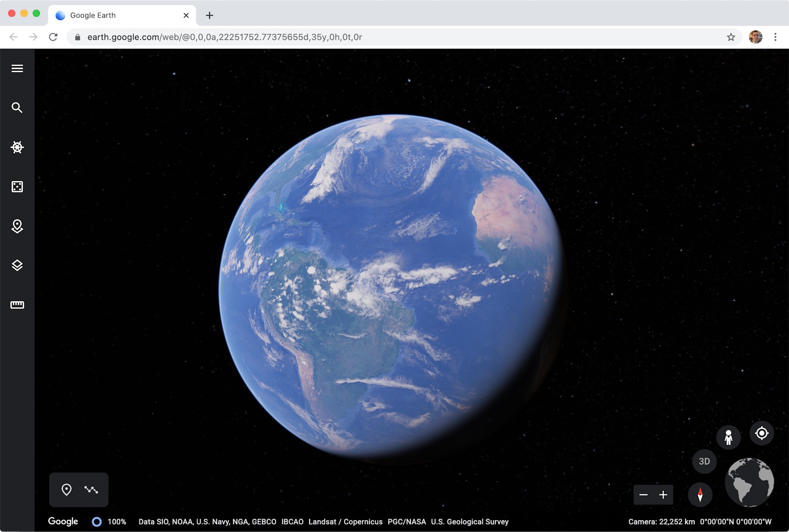Open Voyager ship's wheel icon

tap(17, 147)
